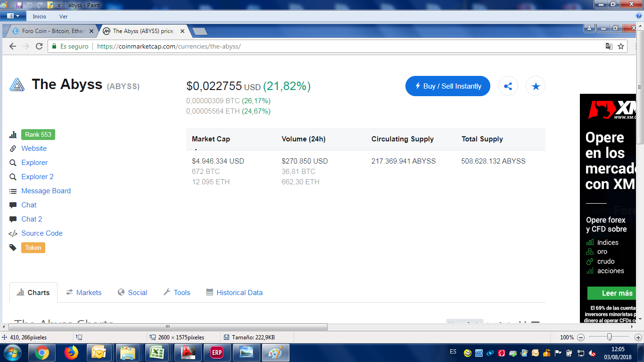
Task: Click the green Rank 553 badge
Action: 38,134
